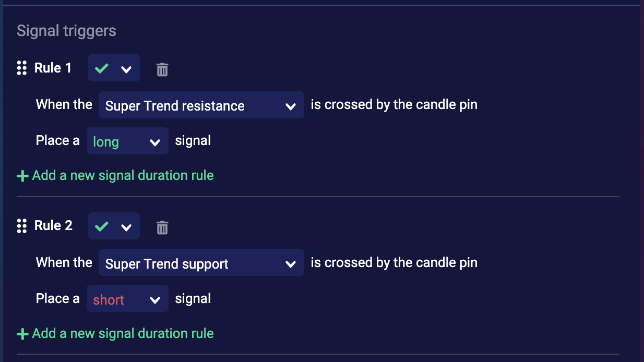Add a new signal duration rule for Rule 2
Screen dimensions: 644x362
click(x=123, y=333)
